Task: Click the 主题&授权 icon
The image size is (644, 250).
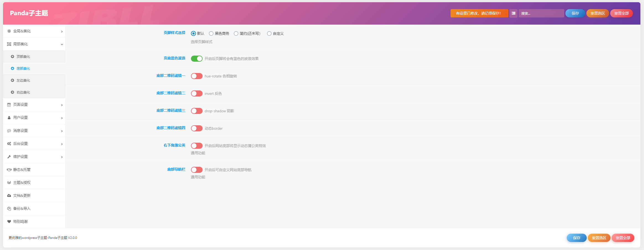Action: click(9, 183)
